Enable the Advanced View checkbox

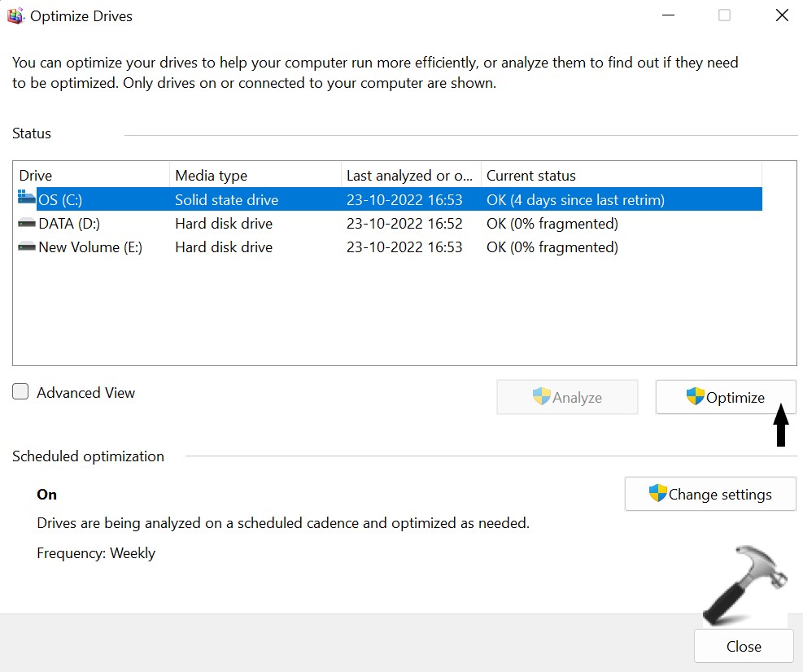tap(20, 392)
